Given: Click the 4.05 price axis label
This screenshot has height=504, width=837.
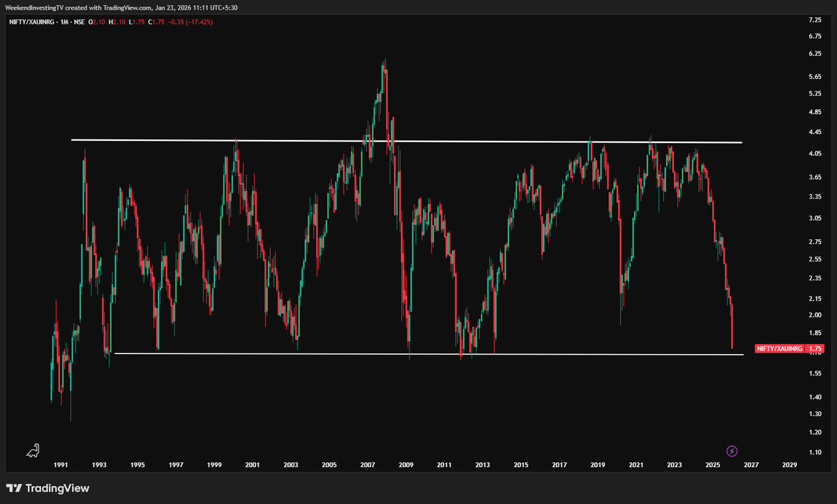Looking at the screenshot, I should point(815,153).
